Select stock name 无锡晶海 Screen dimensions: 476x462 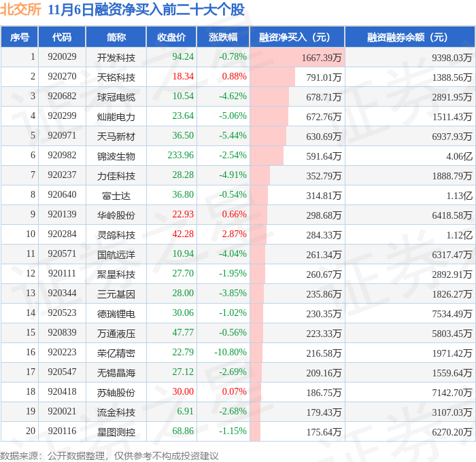tap(116, 373)
